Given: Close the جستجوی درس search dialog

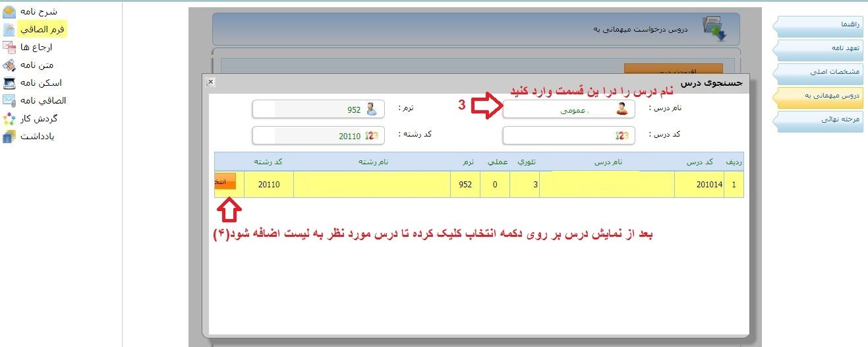Looking at the screenshot, I should [x=210, y=82].
